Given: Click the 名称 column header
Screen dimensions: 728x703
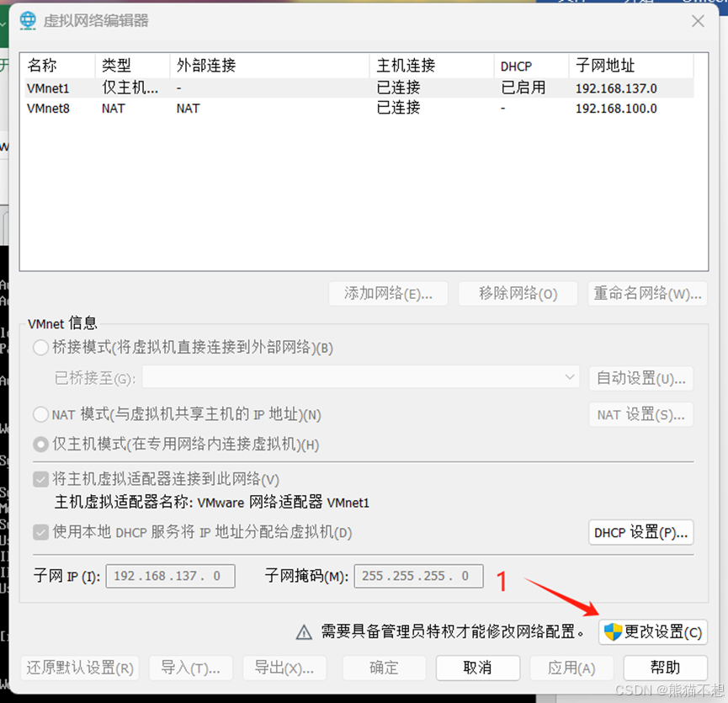Looking at the screenshot, I should tap(60, 66).
